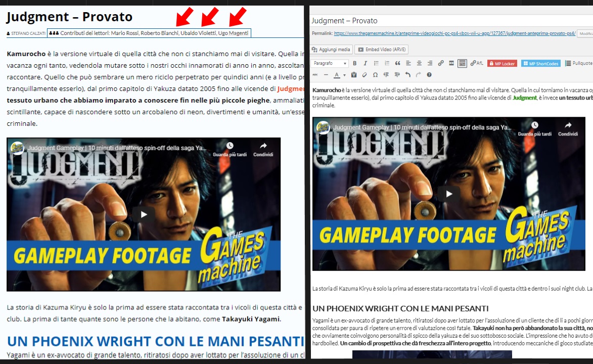
Task: Apply strikethrough formatting
Action: coord(315,75)
